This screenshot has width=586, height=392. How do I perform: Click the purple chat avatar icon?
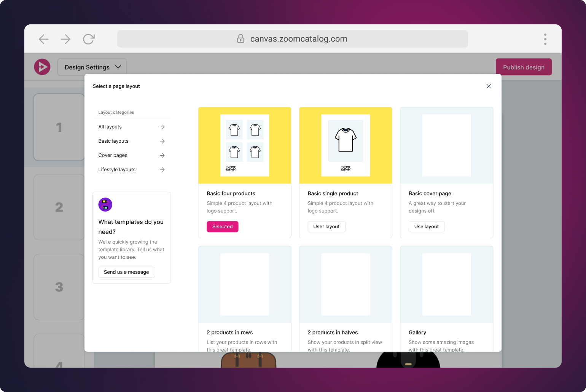pyautogui.click(x=105, y=205)
